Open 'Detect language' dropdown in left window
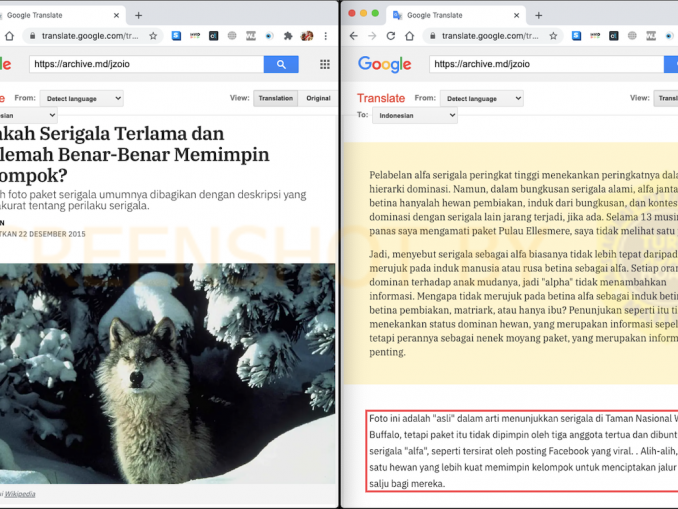678x509 pixels. tap(82, 98)
